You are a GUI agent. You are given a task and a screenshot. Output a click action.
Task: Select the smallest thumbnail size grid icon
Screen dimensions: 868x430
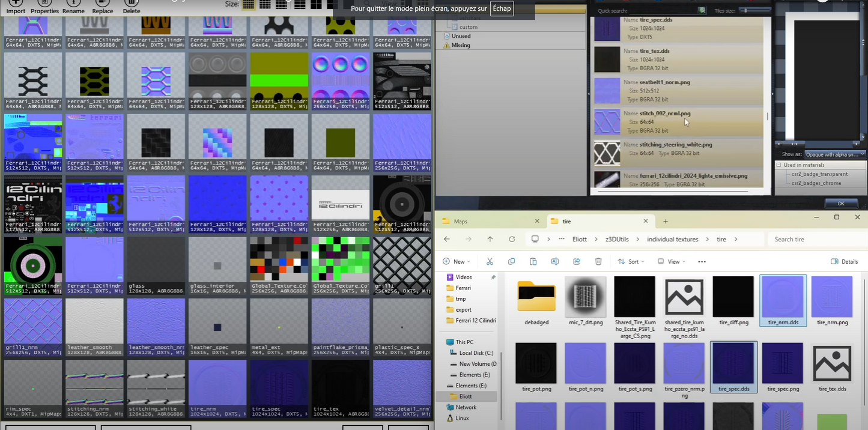[x=248, y=5]
